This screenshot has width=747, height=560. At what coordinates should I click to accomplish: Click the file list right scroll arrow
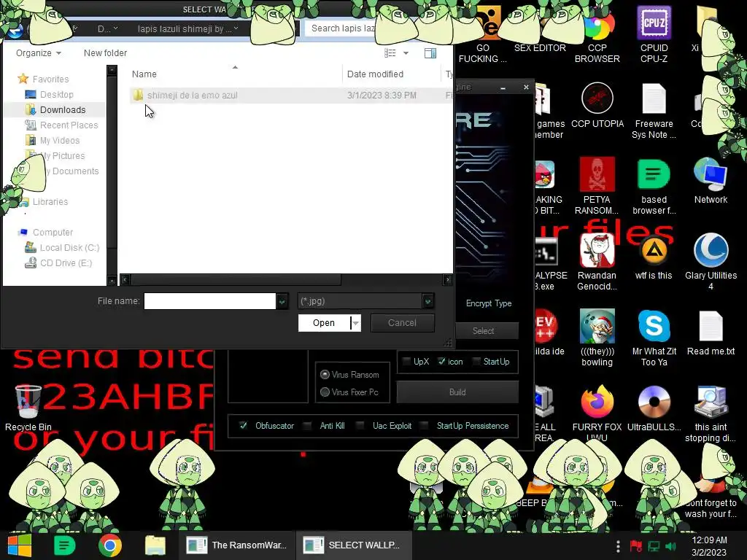coord(447,279)
